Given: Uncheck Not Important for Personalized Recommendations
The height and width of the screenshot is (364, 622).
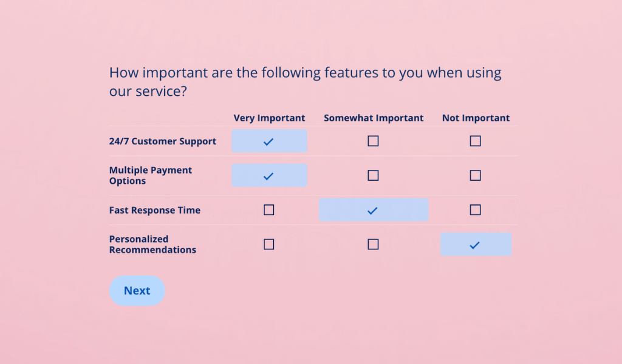Looking at the screenshot, I should click(x=475, y=244).
